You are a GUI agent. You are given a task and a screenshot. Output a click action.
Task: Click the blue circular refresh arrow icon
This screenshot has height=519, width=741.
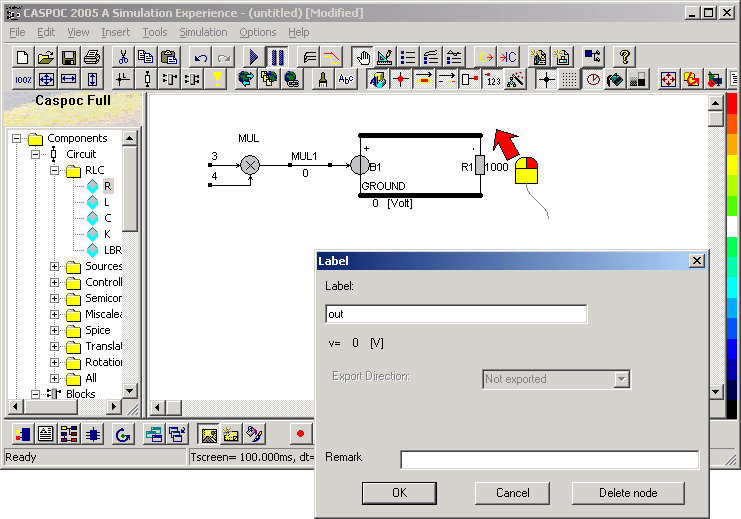[x=123, y=434]
